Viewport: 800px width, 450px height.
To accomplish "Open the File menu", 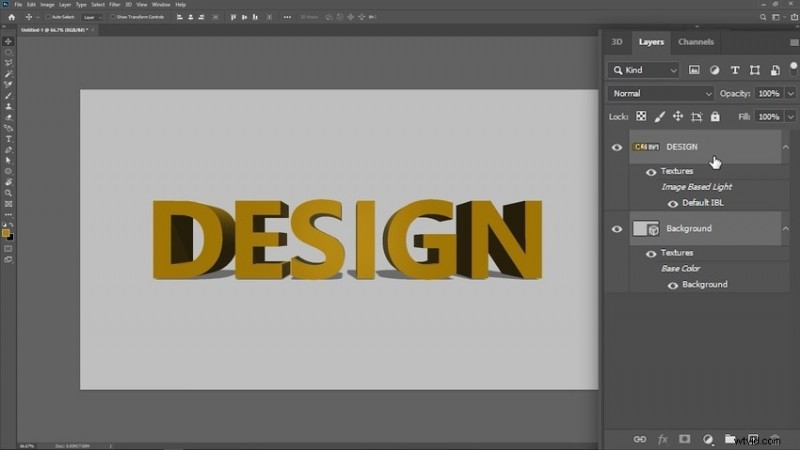I will [18, 5].
